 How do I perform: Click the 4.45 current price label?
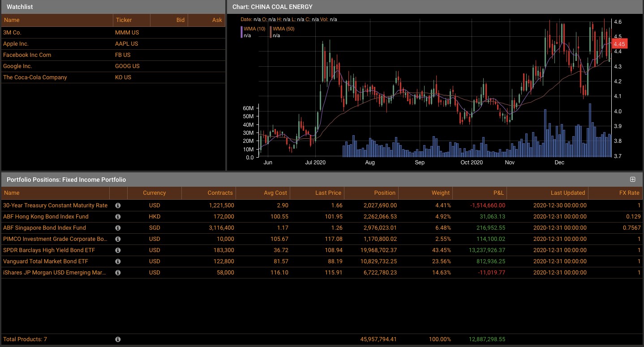pos(620,44)
